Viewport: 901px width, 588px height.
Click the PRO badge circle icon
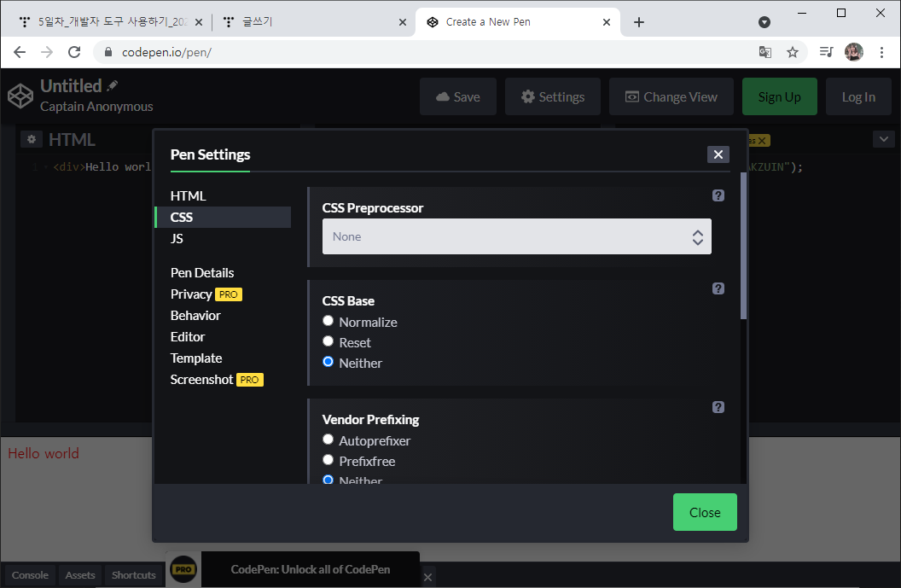tap(183, 569)
